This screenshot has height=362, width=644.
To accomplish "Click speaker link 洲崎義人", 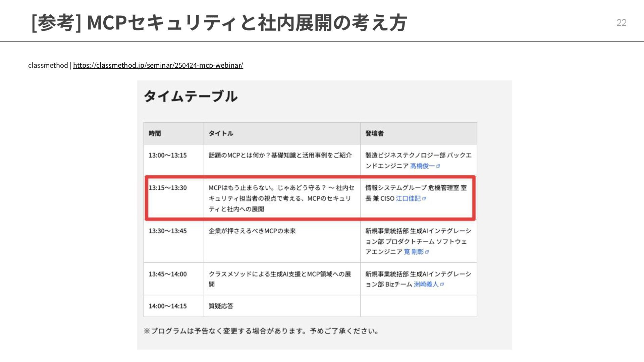I will pyautogui.click(x=426, y=284).
